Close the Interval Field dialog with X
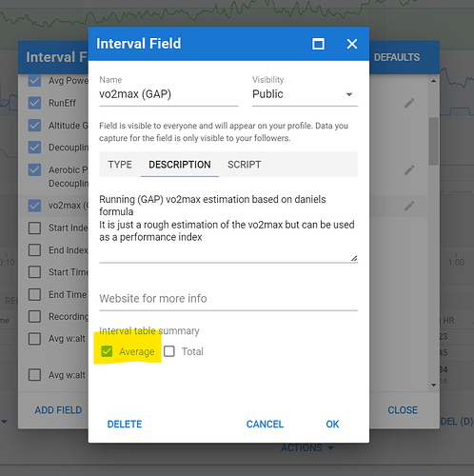This screenshot has height=476, width=474. click(x=352, y=44)
